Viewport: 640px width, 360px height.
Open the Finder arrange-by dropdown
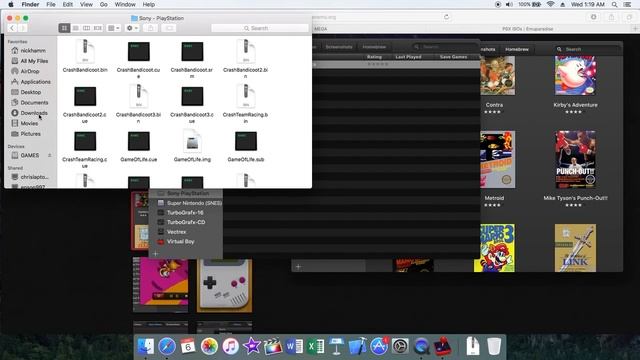(x=113, y=28)
